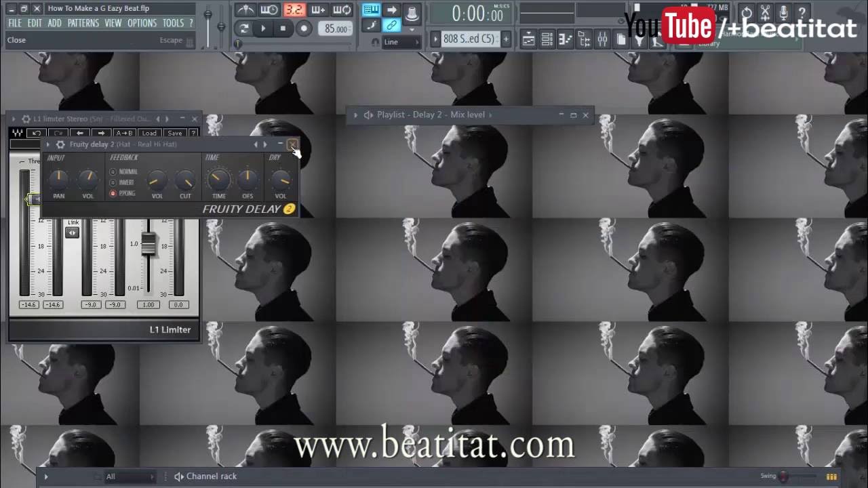The height and width of the screenshot is (488, 868).
Task: Start playback with the play button
Action: pos(264,28)
